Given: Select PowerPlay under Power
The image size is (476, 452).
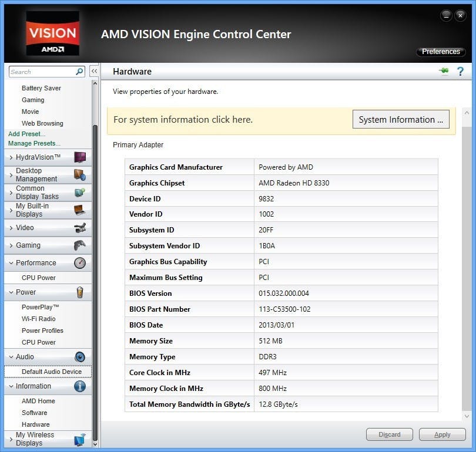Looking at the screenshot, I should pos(40,307).
